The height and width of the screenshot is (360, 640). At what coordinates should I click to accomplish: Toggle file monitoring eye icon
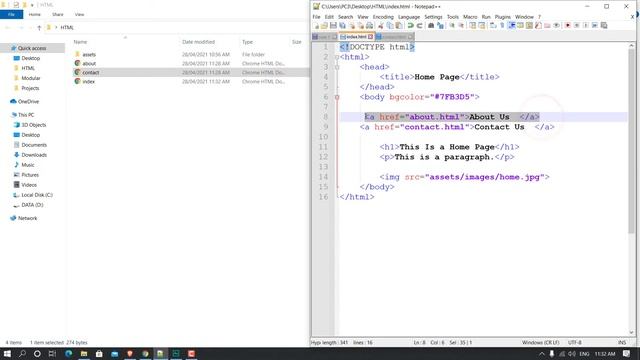click(556, 25)
